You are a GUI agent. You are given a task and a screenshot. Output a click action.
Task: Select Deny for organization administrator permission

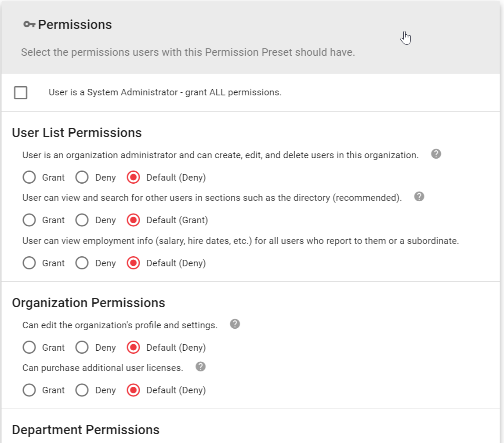coord(82,177)
